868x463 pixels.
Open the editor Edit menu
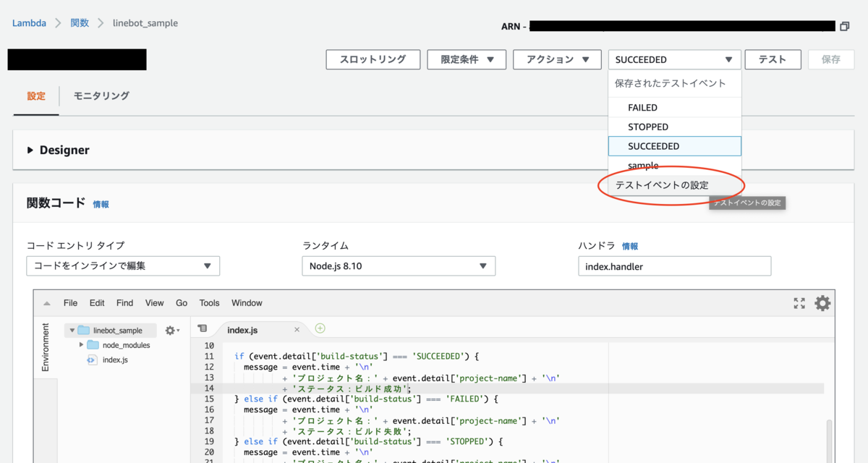tap(97, 303)
